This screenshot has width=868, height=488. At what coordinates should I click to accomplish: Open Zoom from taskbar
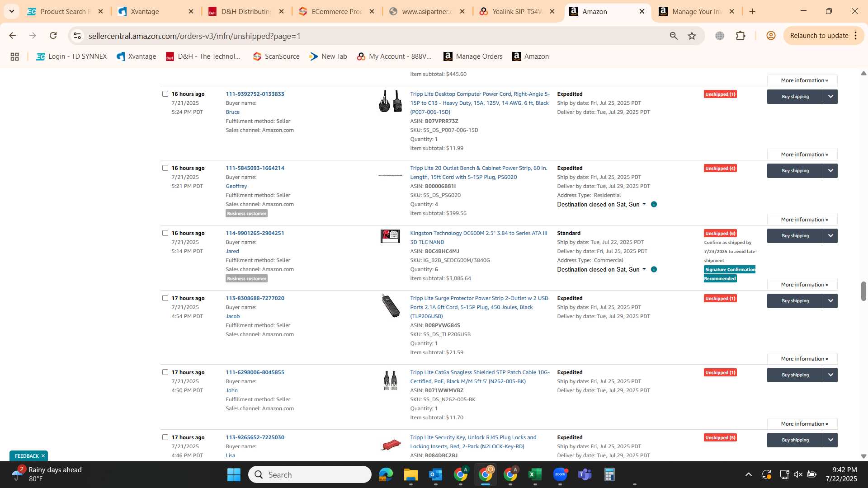click(560, 475)
